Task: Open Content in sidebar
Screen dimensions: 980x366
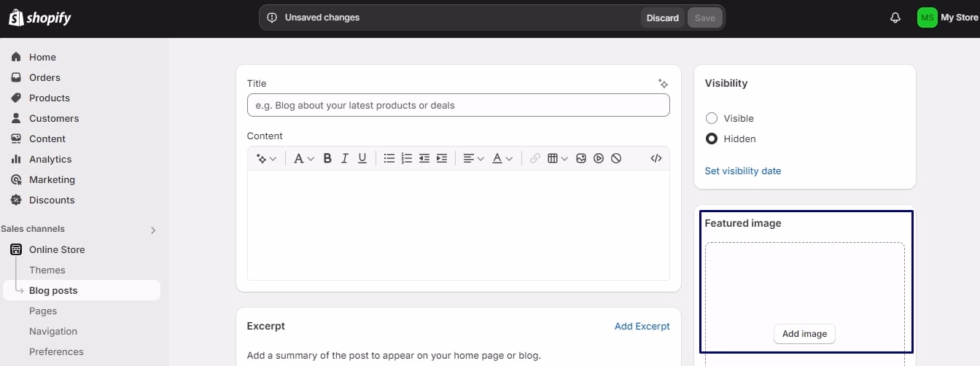Action: click(47, 139)
